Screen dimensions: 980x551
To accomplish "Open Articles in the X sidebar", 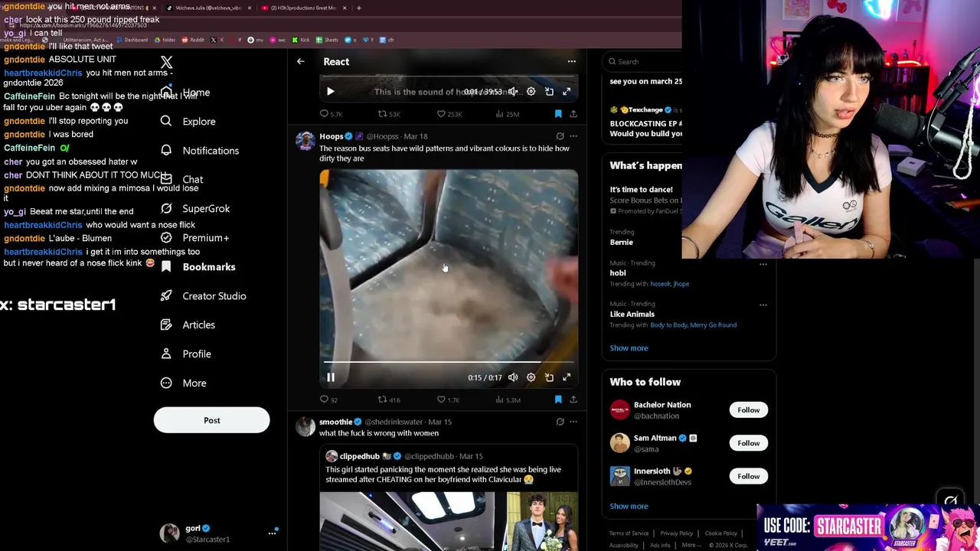I will point(188,325).
